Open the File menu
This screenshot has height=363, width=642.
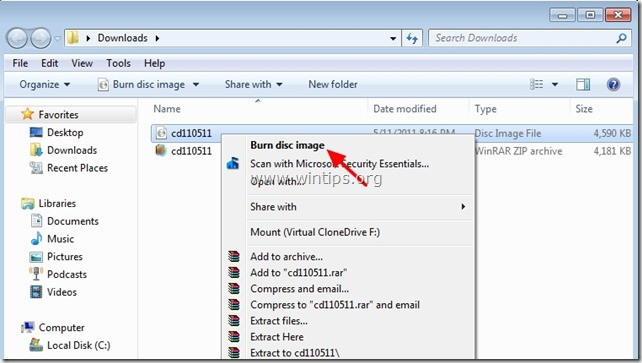pyautogui.click(x=20, y=63)
